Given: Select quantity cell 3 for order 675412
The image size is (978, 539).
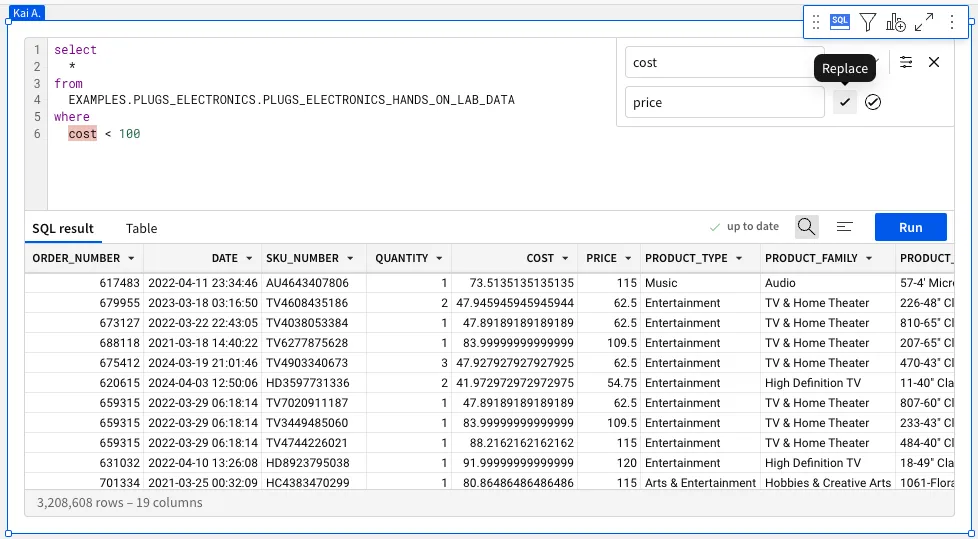Looking at the screenshot, I should [x=409, y=362].
